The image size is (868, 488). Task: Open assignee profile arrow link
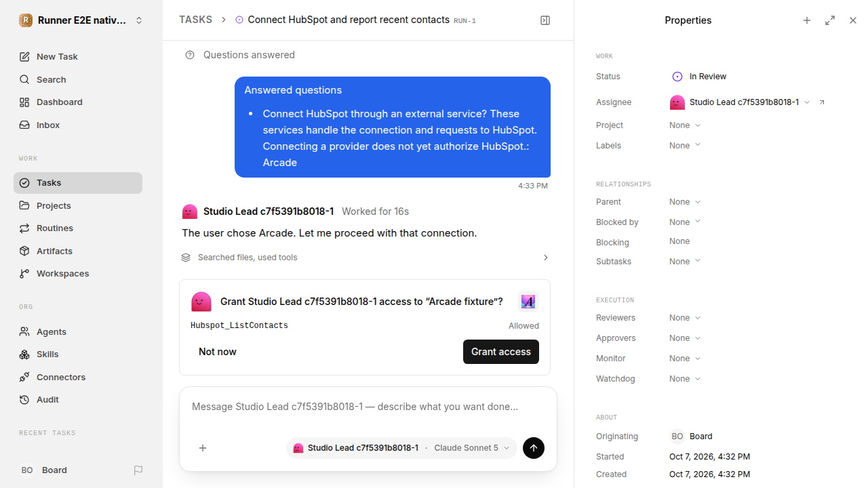[x=822, y=102]
